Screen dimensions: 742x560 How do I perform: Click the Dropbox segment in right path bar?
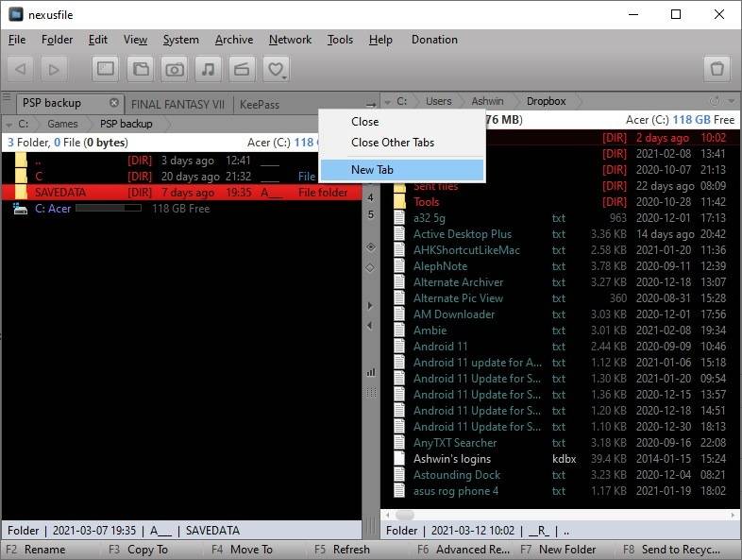coord(546,101)
